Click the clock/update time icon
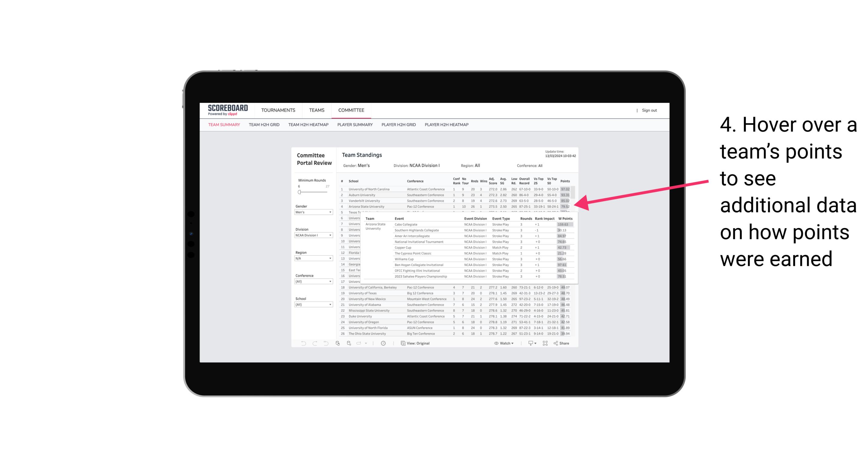The image size is (868, 467). (x=383, y=343)
